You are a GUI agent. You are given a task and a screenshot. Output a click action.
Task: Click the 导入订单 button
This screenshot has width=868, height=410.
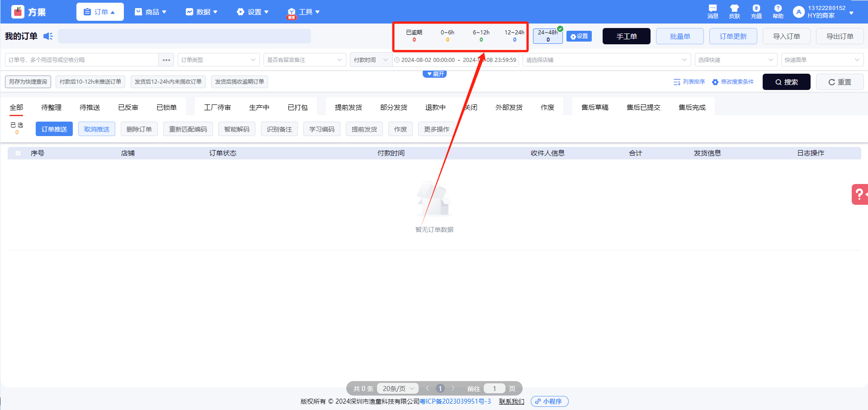pyautogui.click(x=787, y=36)
